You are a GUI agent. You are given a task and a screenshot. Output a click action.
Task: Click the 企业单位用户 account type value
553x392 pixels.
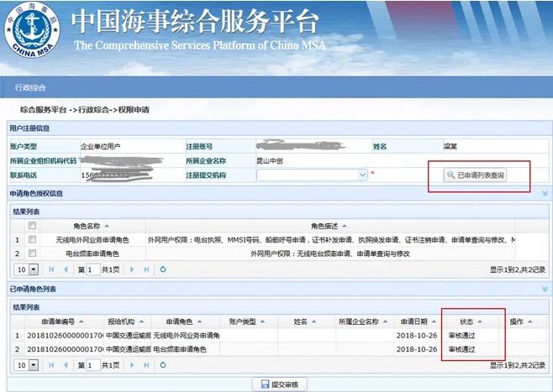[101, 147]
